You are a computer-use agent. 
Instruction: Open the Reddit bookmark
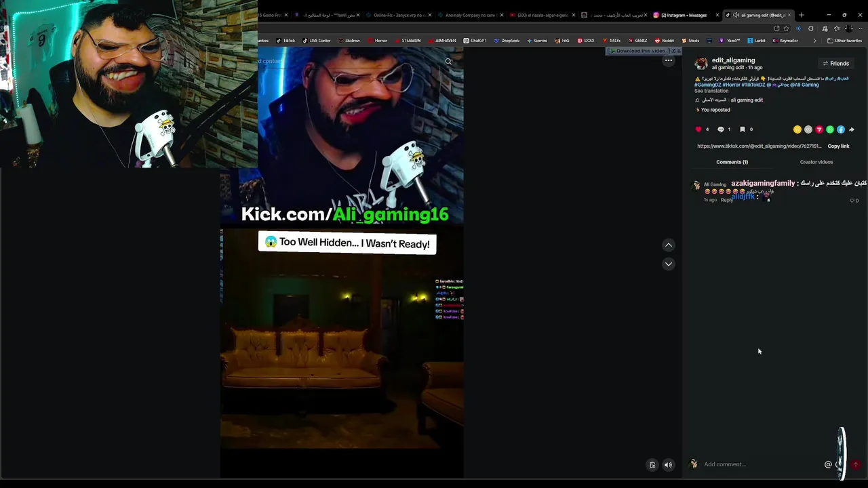[x=665, y=41]
